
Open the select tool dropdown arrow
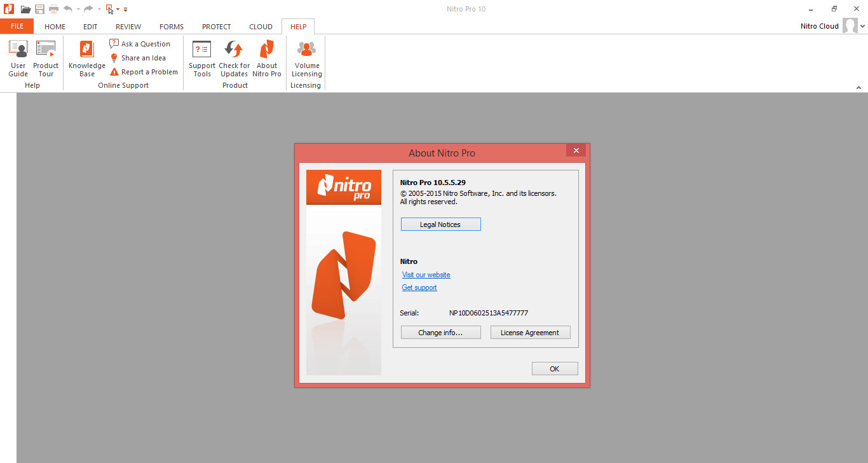tap(118, 10)
